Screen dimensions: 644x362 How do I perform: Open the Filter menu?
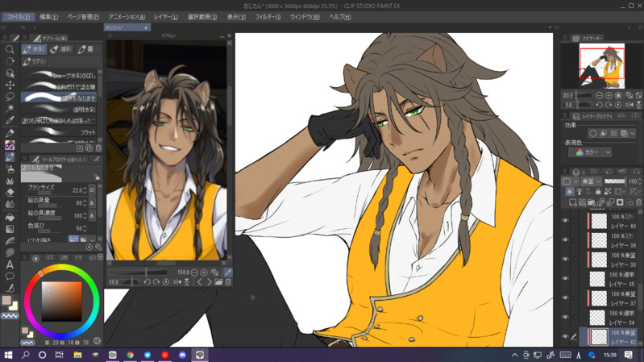(x=268, y=17)
